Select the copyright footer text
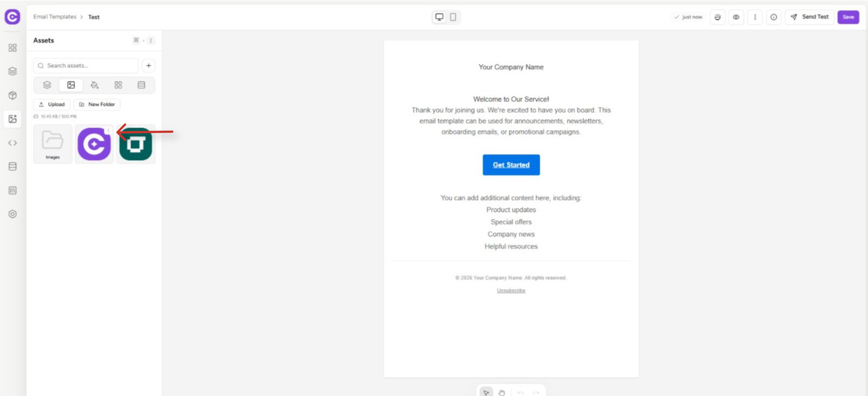The width and height of the screenshot is (868, 396). (x=511, y=277)
